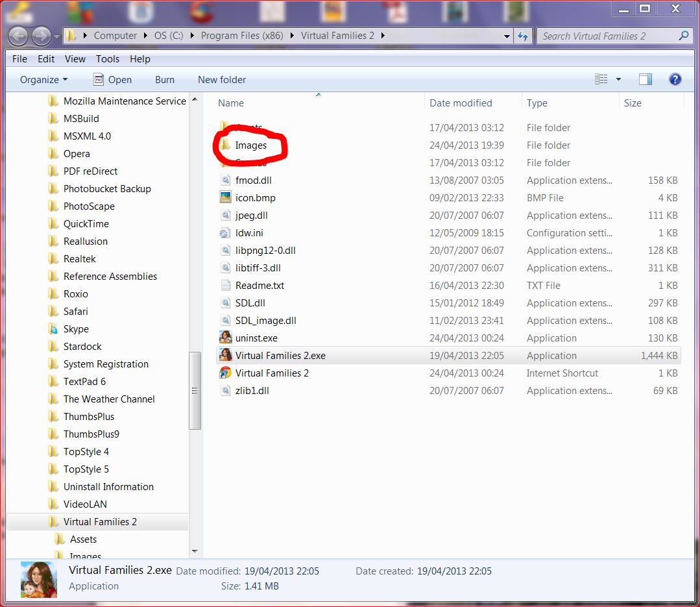Open the recent pages dropdown beside Forward
Viewport: 700px width, 607px height.
coord(56,36)
